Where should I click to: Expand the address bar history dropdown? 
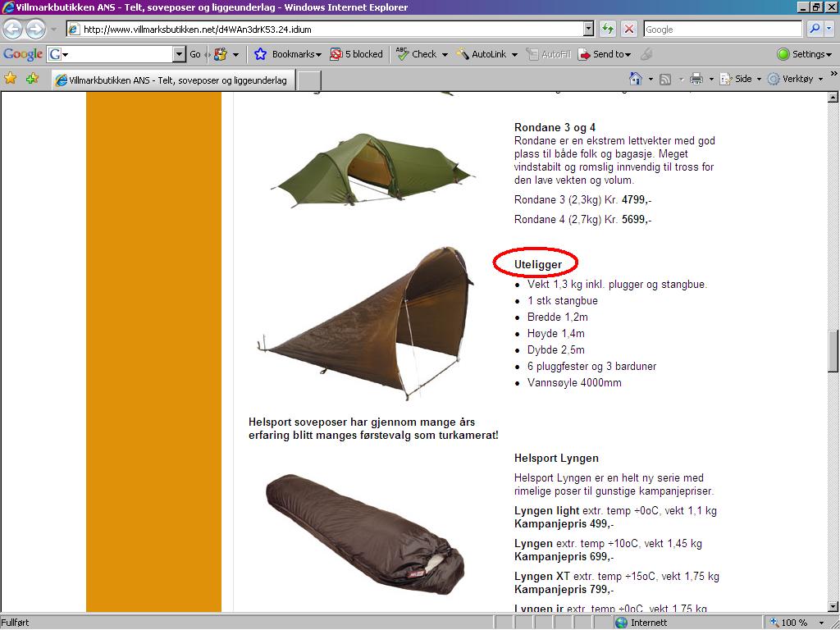tap(588, 29)
